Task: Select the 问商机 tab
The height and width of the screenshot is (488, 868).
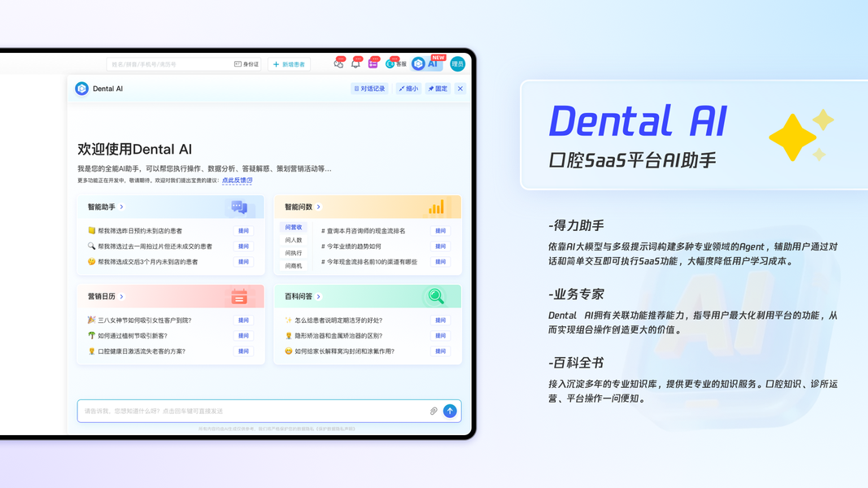Action: tap(294, 266)
